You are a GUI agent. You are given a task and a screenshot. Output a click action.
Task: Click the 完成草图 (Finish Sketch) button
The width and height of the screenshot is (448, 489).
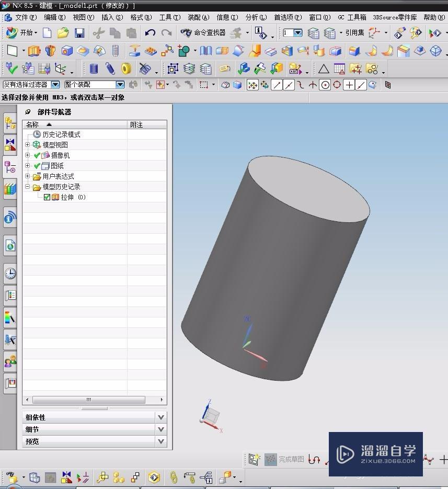pyautogui.click(x=284, y=459)
